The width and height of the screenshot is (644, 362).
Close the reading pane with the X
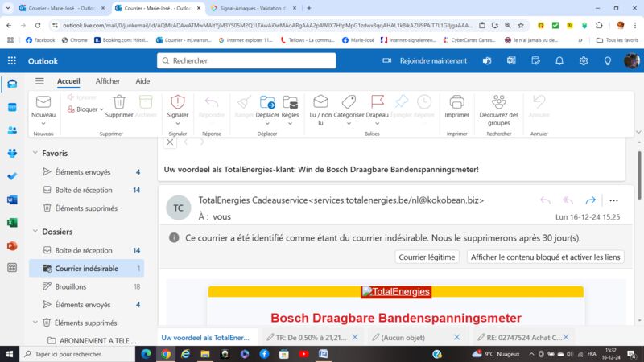[x=170, y=142]
